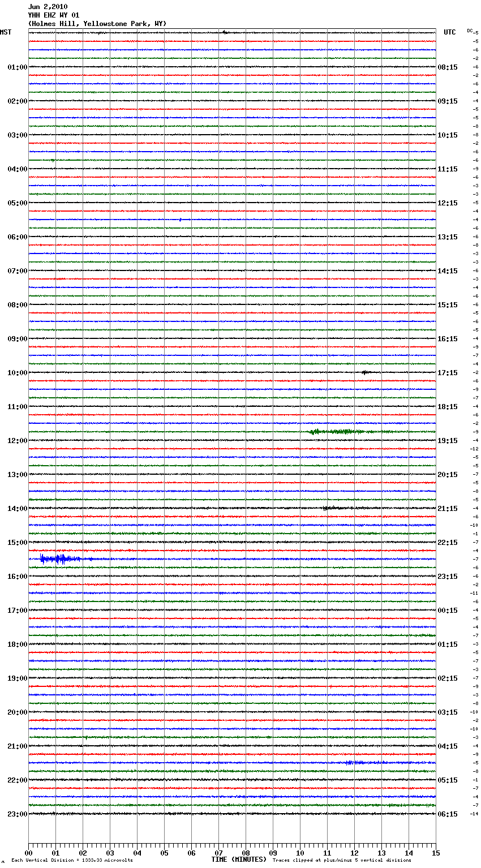The height and width of the screenshot is (868, 481).
Task: Select the "09:00" MST time label
Action: point(18,339)
